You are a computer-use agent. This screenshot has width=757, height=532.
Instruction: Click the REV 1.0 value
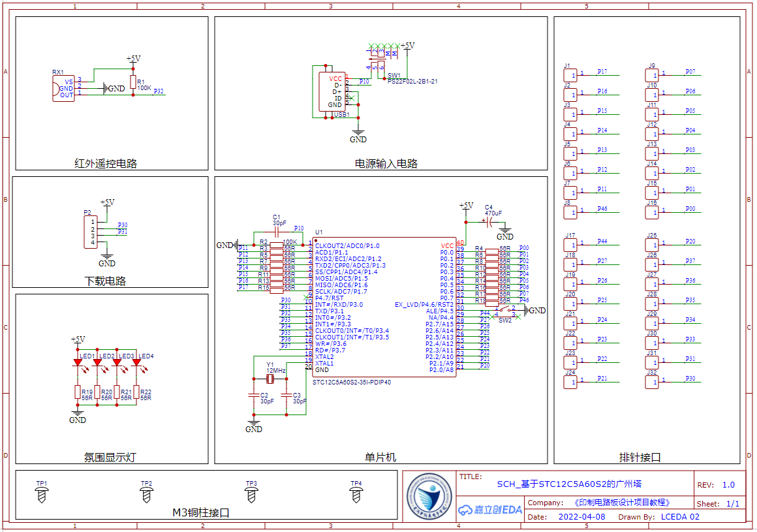point(728,485)
